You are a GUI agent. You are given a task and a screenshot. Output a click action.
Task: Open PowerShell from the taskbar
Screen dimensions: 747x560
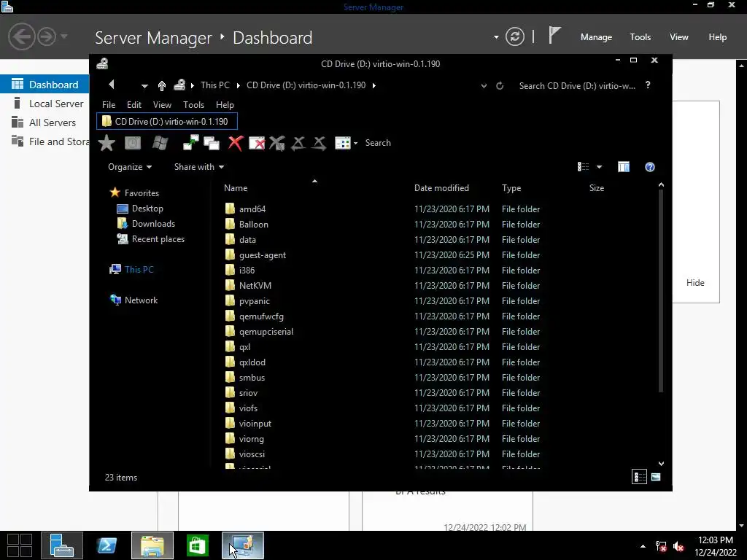pos(107,545)
